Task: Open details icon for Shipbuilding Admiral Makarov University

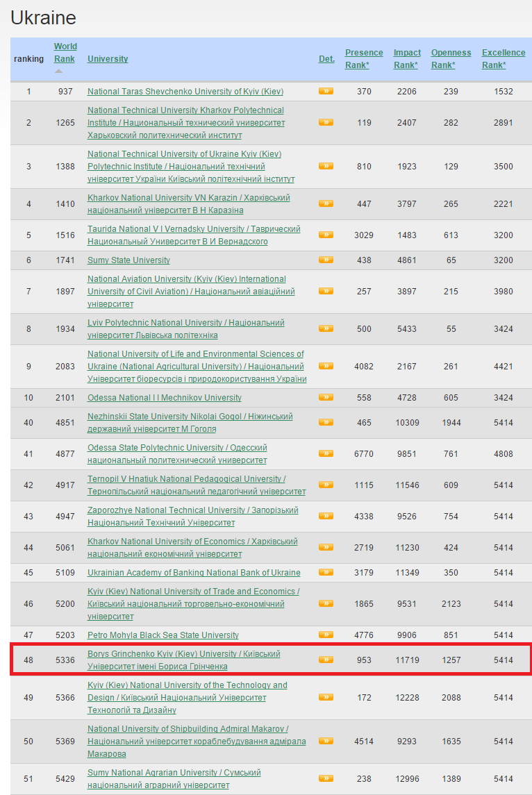Action: [326, 741]
